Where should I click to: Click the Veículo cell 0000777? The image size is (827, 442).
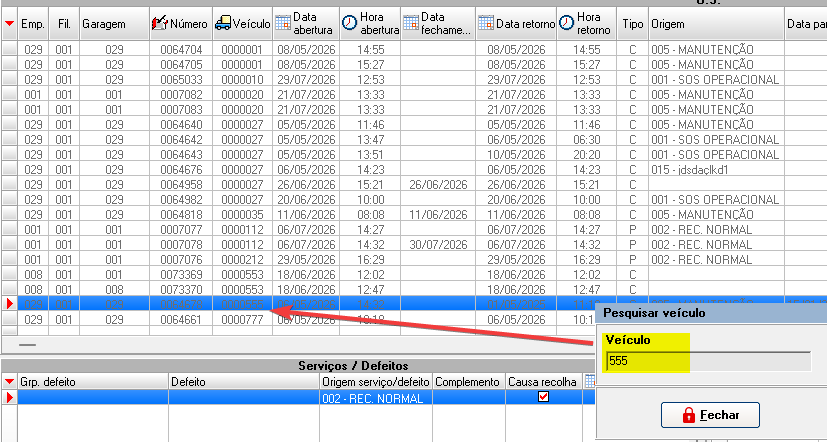[x=242, y=320]
